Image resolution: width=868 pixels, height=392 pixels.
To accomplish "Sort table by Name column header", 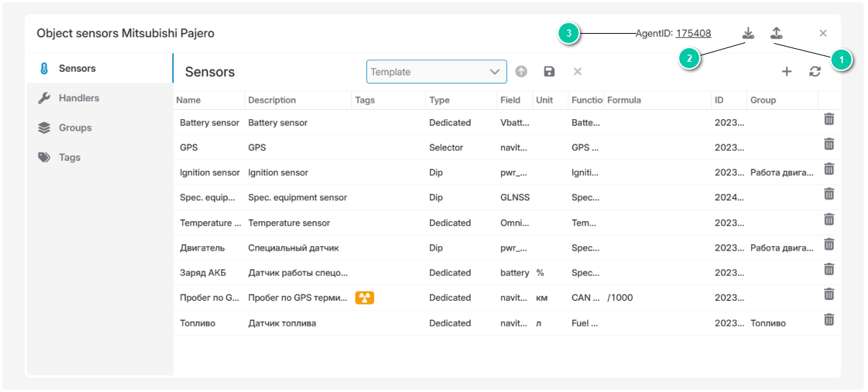I will coord(189,101).
